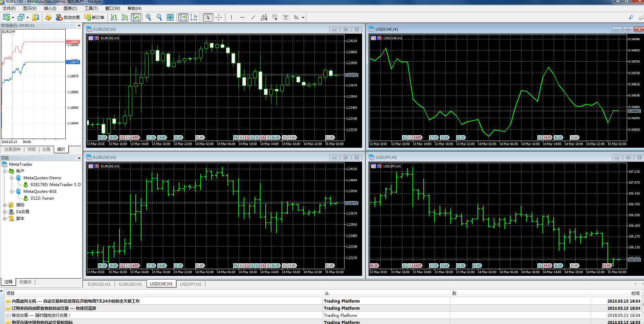This screenshot has width=644, height=324.
Task: Click the 新订单 new order button
Action: 94,17
